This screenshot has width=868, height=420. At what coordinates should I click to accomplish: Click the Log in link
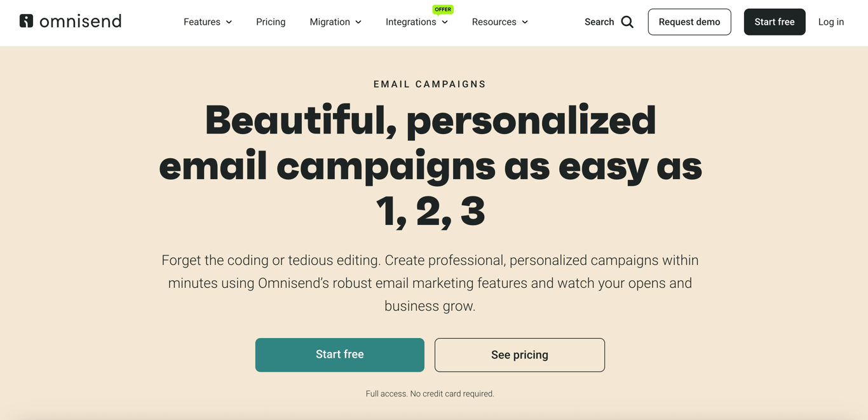[x=831, y=22]
